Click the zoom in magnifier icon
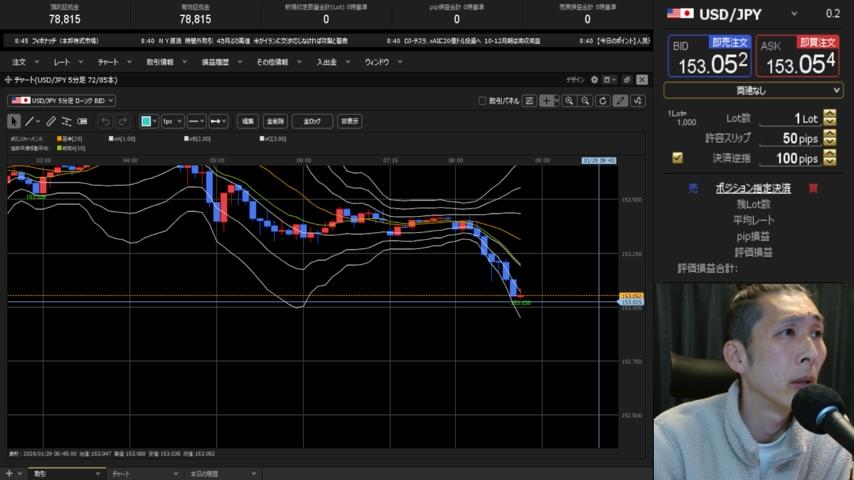This screenshot has height=480, width=854. [x=569, y=101]
